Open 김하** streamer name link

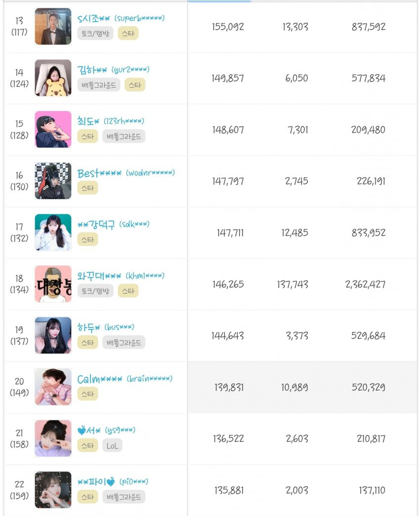click(113, 70)
